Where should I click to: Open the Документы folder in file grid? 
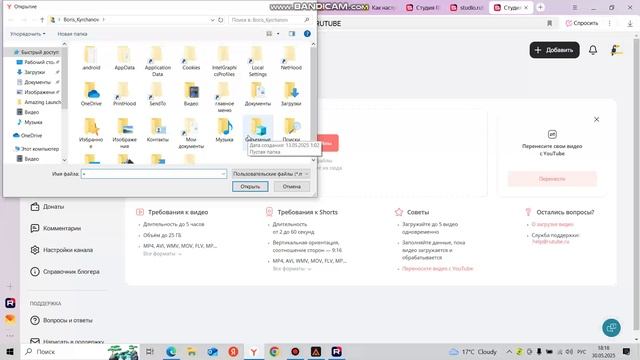coord(258,94)
